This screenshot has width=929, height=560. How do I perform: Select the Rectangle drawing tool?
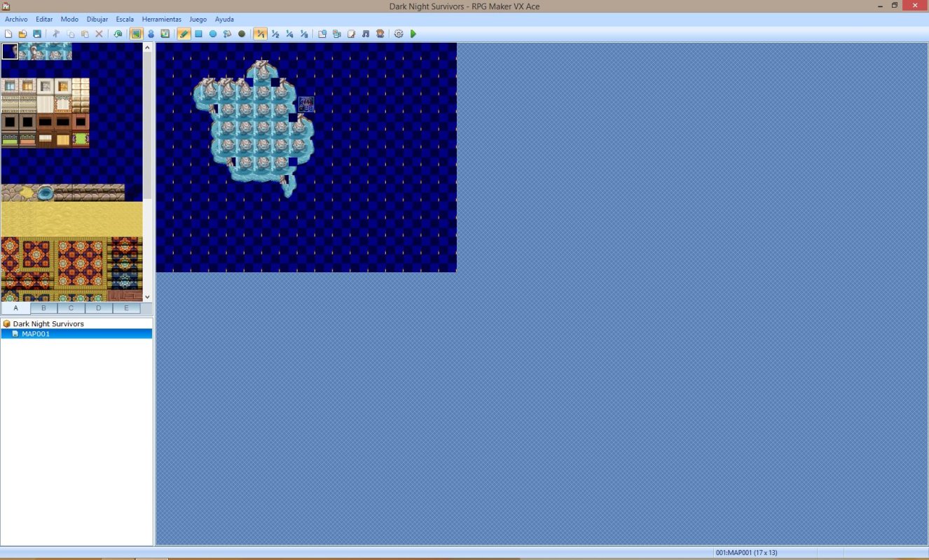(x=198, y=34)
